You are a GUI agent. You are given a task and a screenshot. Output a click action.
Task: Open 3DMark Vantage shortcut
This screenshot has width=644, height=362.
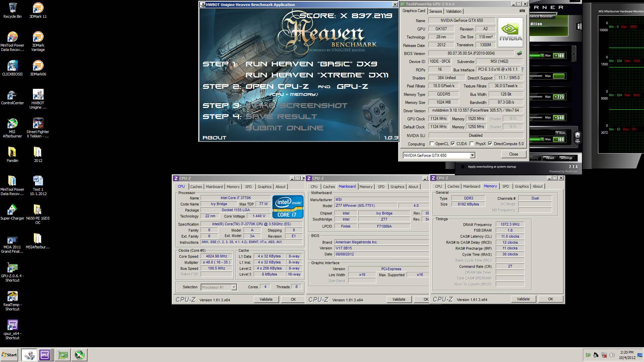tap(38, 42)
